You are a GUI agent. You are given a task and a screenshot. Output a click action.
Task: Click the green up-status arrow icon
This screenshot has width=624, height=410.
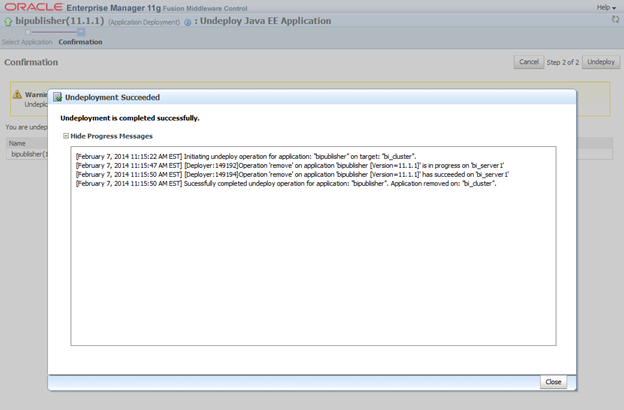[x=6, y=21]
